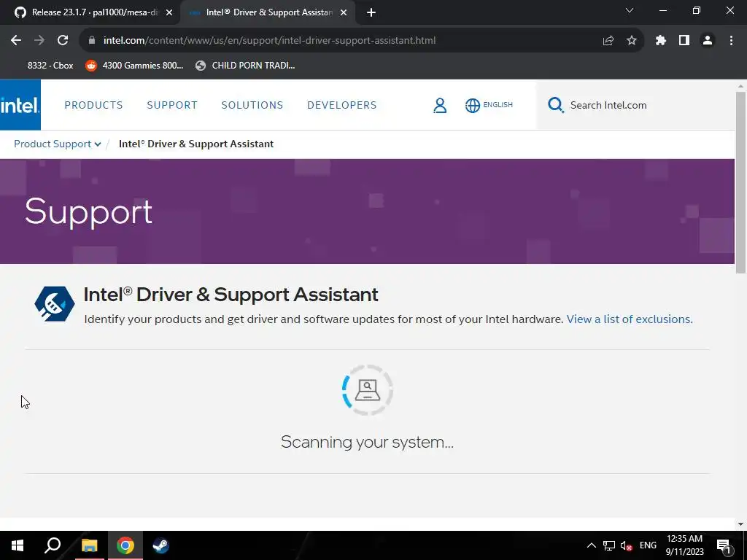Image resolution: width=747 pixels, height=560 pixels.
Task: Reload the current page
Action: 63,41
